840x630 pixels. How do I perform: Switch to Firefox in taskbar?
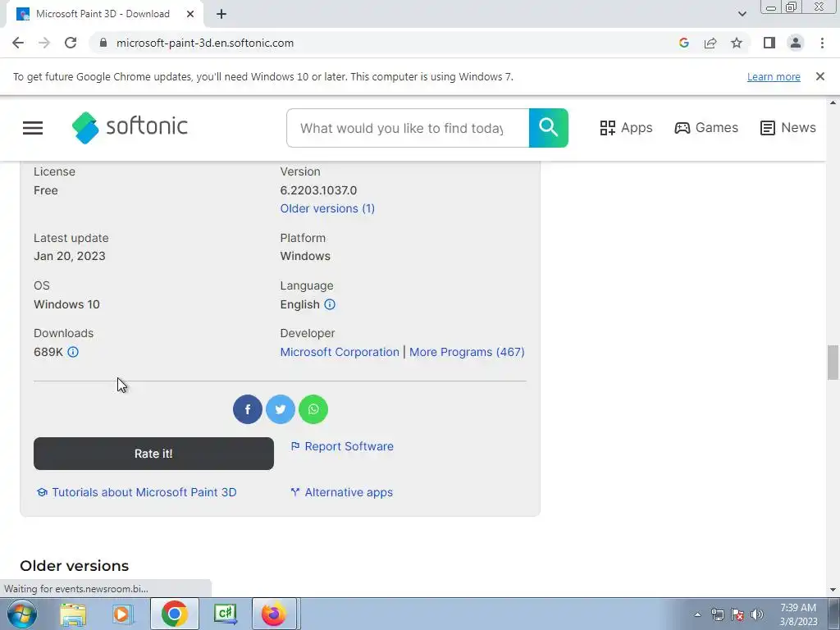pos(274,614)
